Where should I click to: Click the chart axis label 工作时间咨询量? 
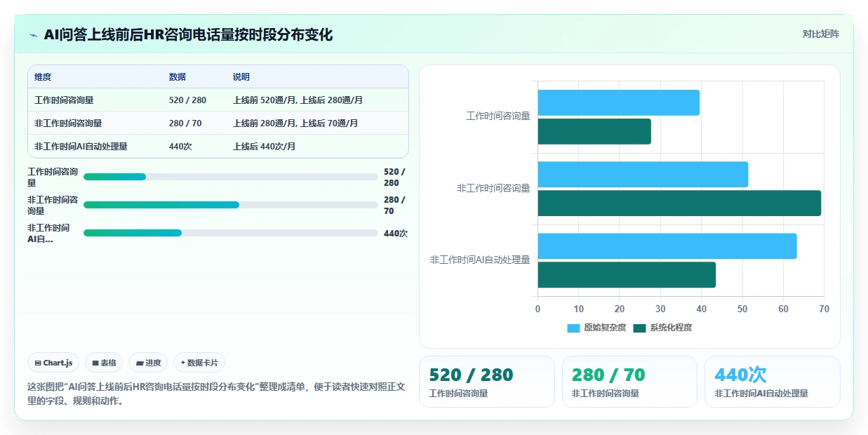[x=498, y=116]
